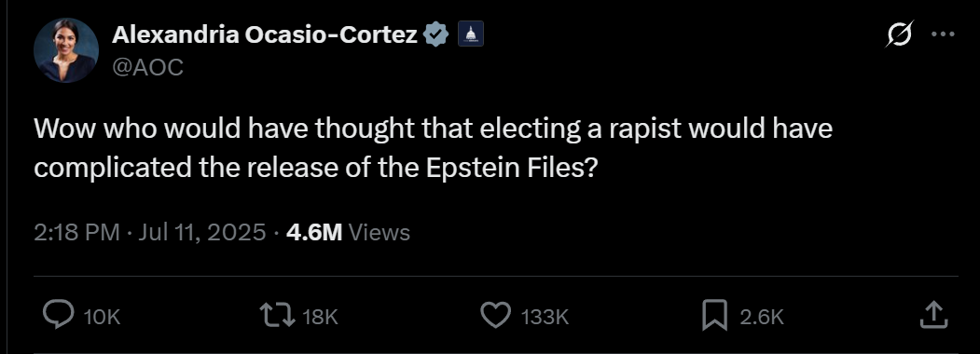
Task: Open the share post upload icon
Action: 933,315
